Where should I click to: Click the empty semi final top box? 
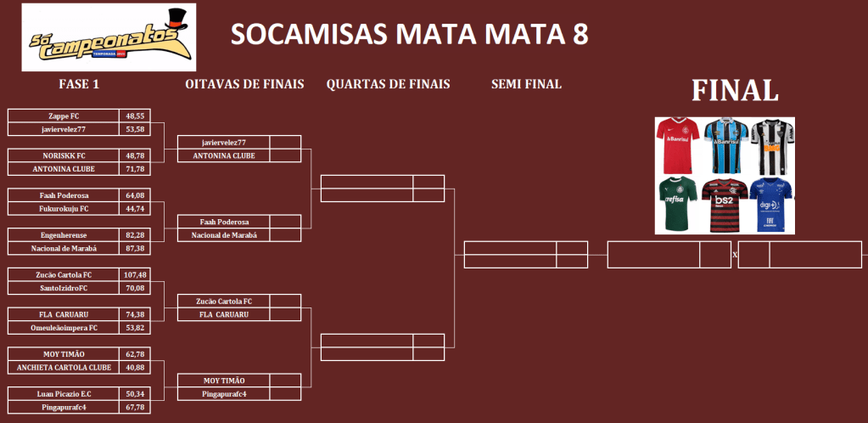tap(511, 248)
